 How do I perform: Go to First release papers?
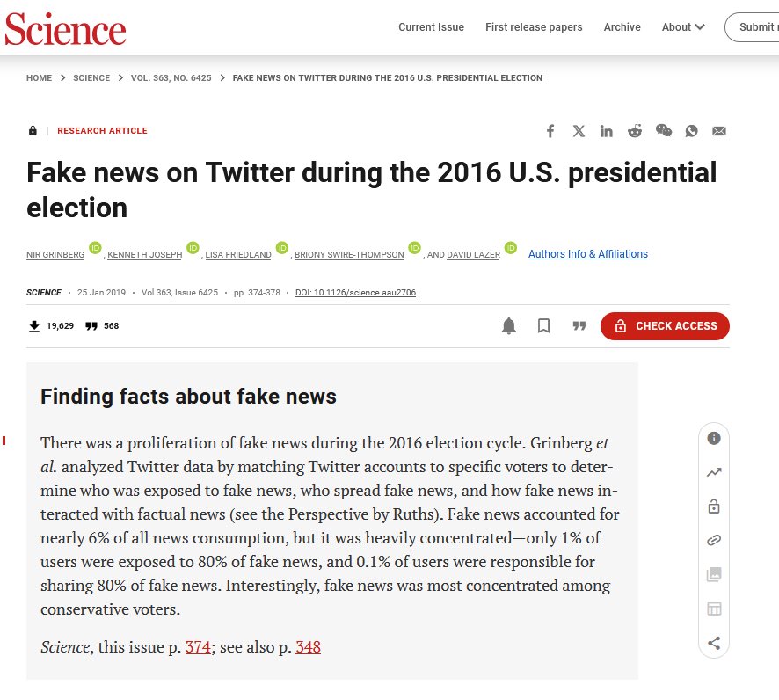tap(534, 27)
